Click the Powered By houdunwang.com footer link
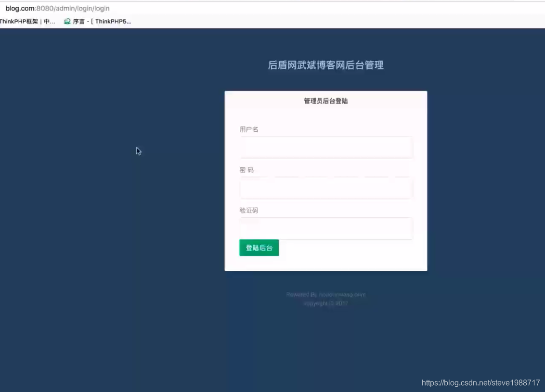This screenshot has height=392, width=545. (x=325, y=294)
